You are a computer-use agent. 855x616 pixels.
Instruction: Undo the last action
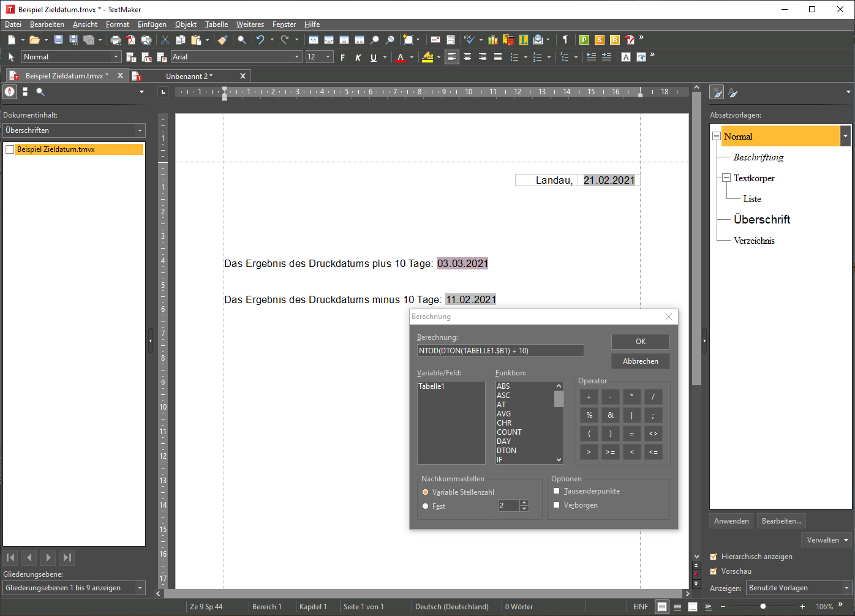260,40
